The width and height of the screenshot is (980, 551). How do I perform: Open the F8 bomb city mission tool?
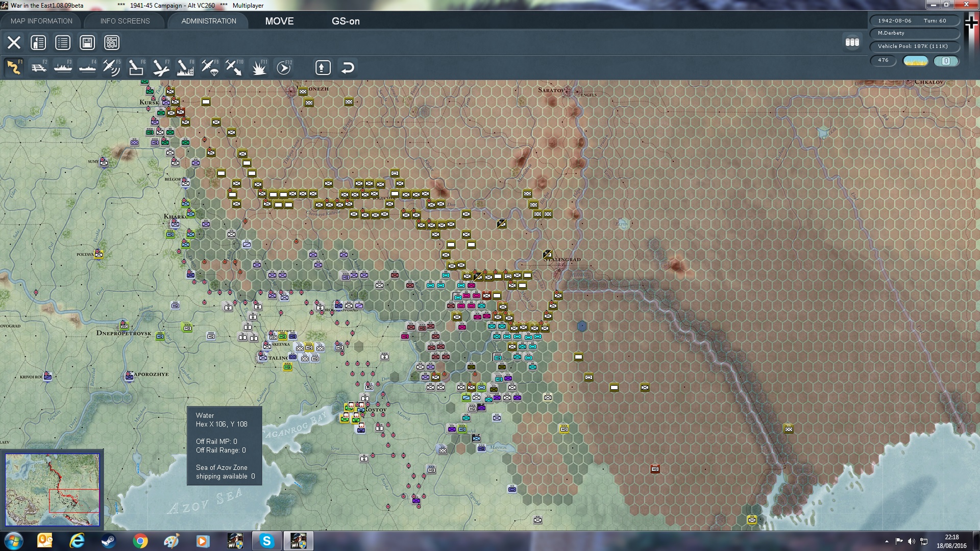185,67
